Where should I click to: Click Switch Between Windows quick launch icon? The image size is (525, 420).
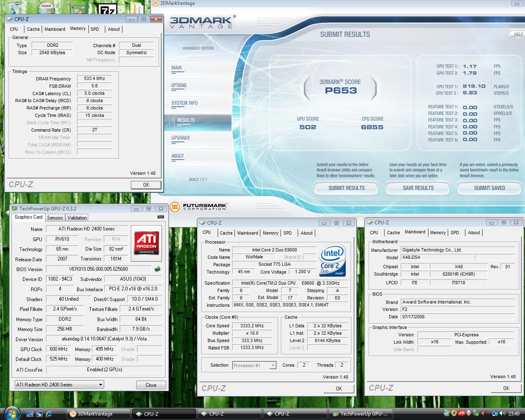click(x=39, y=414)
